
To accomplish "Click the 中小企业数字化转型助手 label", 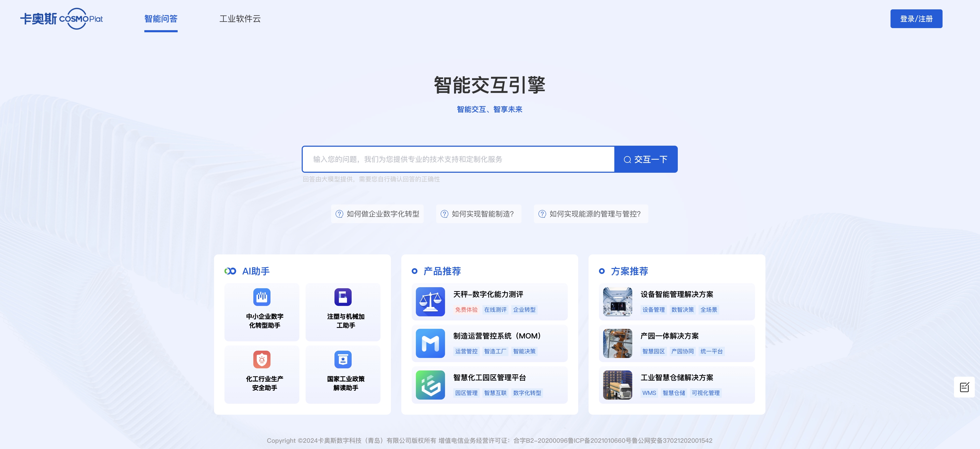I will pos(265,321).
